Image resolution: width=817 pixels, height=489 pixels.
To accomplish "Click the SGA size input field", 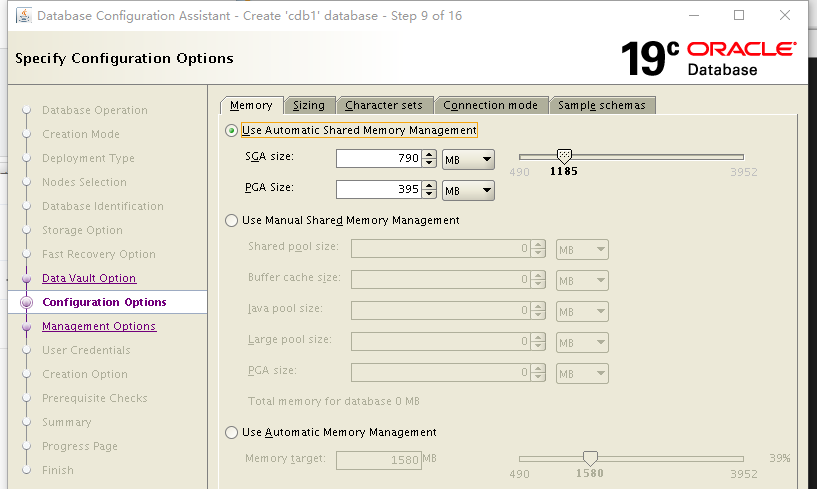I will pyautogui.click(x=378, y=159).
